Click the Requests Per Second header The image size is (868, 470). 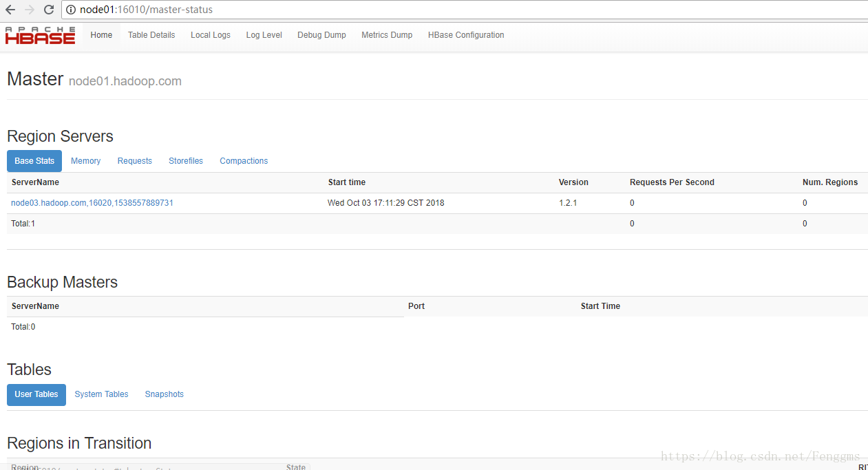tap(672, 182)
